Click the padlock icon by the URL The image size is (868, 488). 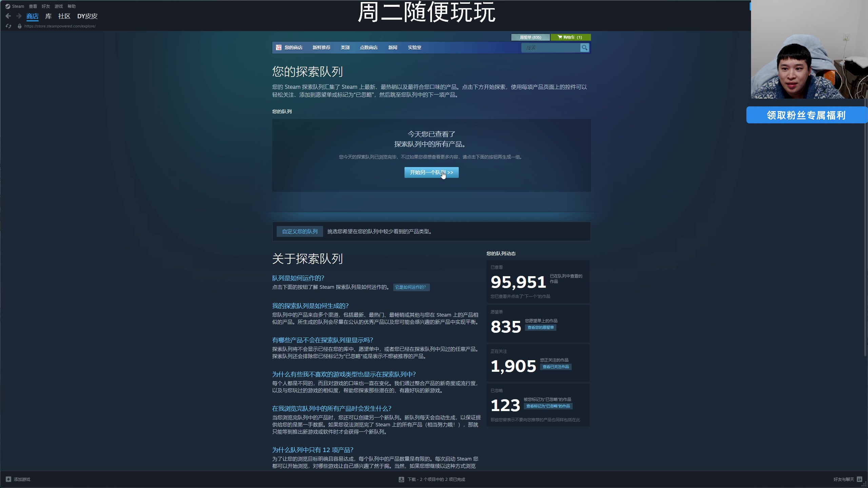pos(20,26)
